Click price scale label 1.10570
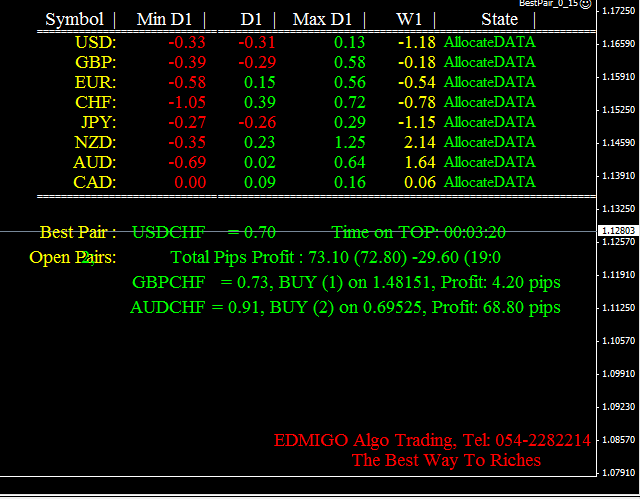 pos(619,340)
